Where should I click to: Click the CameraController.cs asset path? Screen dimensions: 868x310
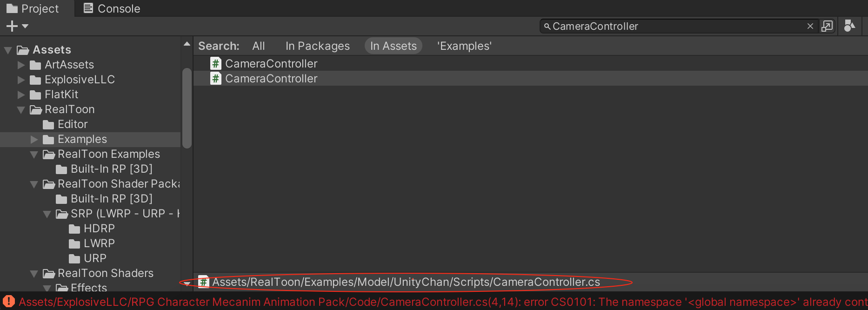(406, 282)
